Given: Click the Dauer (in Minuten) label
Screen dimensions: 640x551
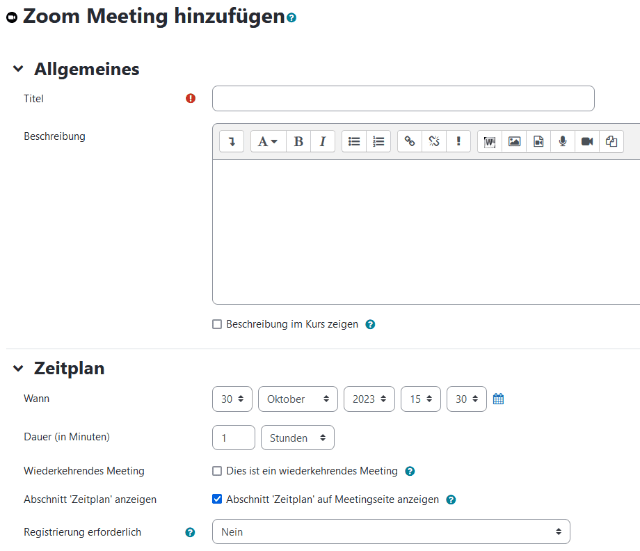Looking at the screenshot, I should [x=67, y=437].
